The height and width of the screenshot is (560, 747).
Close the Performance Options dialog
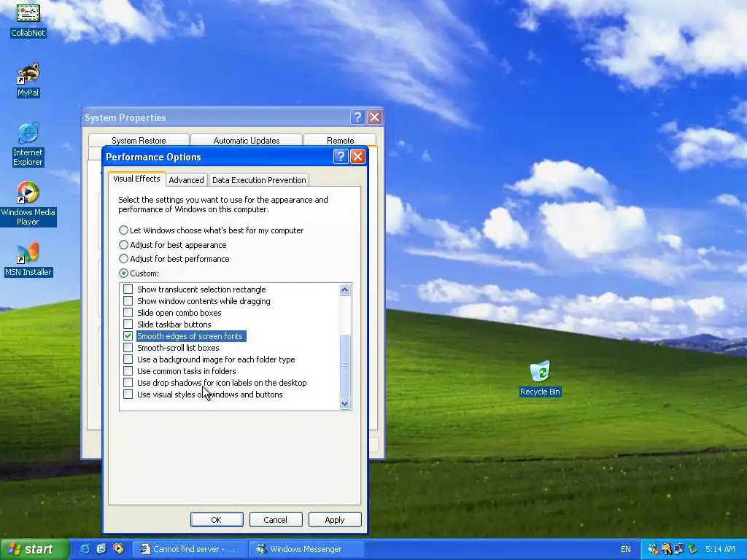click(357, 157)
